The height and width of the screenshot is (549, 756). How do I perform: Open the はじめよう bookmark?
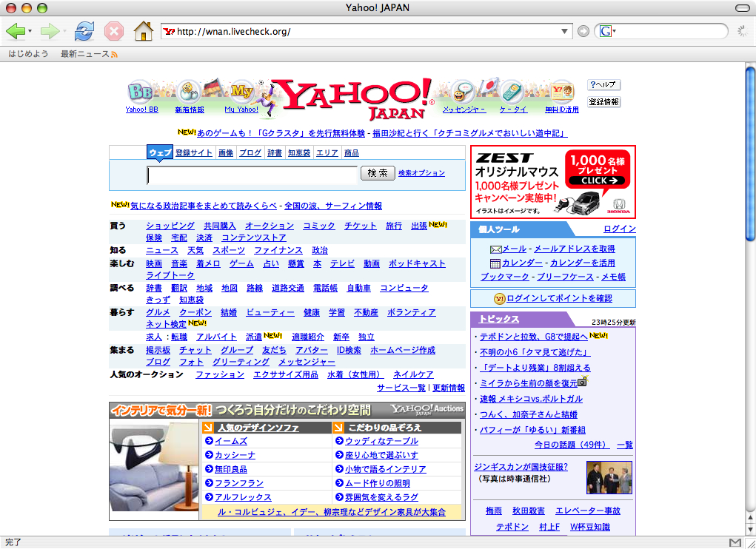[x=28, y=54]
